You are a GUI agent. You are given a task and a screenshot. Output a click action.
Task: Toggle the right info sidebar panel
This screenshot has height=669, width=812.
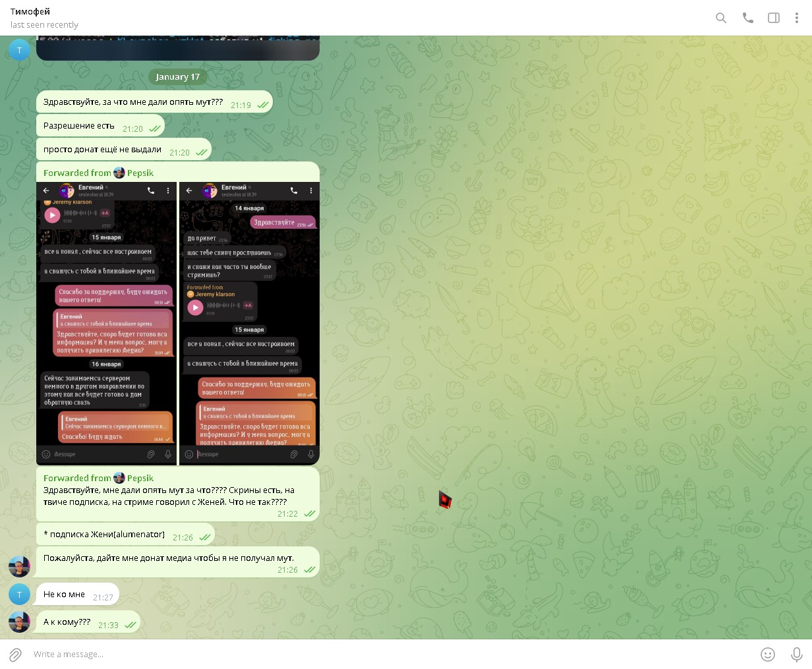774,18
